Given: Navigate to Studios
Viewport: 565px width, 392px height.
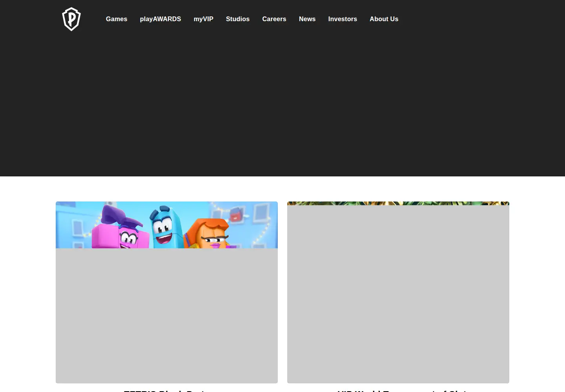Looking at the screenshot, I should pyautogui.click(x=238, y=19).
